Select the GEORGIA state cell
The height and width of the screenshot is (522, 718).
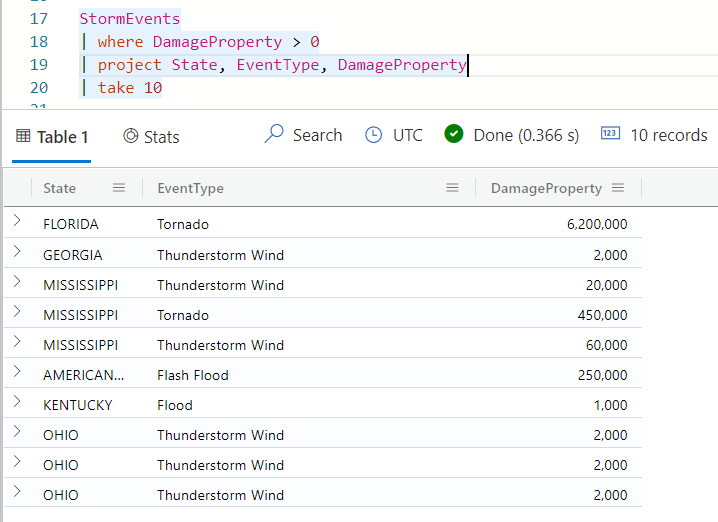[x=73, y=255]
